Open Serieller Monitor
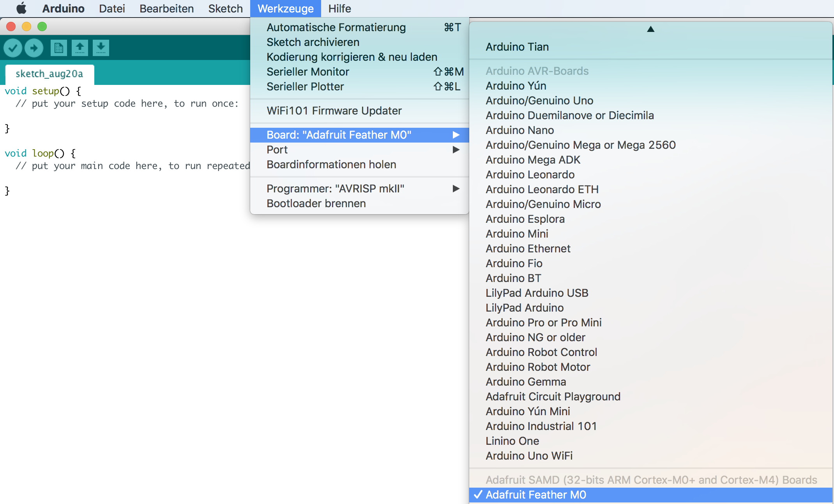Image resolution: width=834 pixels, height=504 pixels. (359, 72)
